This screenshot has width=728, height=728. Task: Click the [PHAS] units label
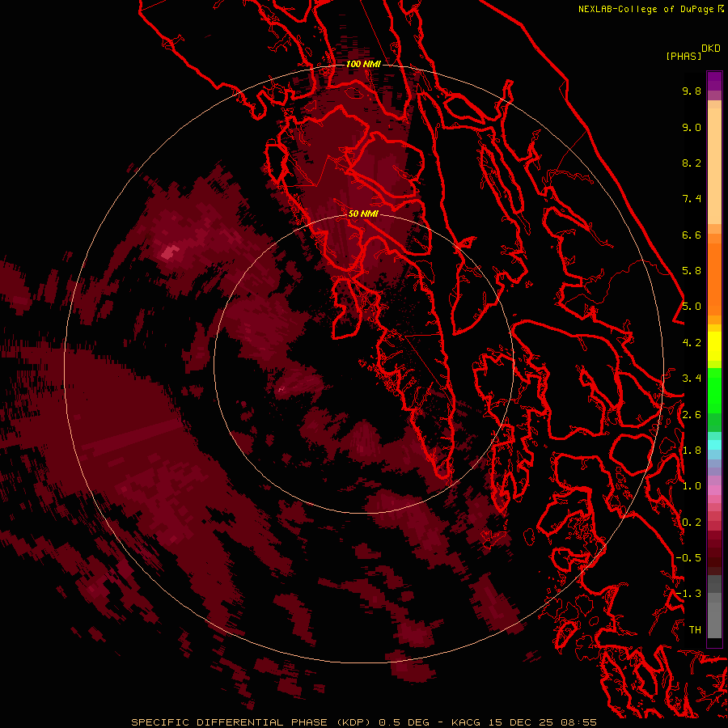(x=684, y=56)
